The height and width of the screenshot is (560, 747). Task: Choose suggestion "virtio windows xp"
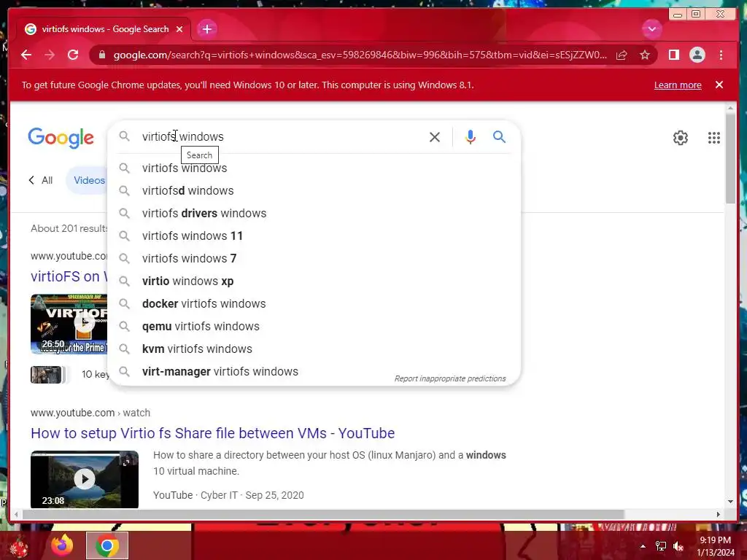click(x=314, y=281)
